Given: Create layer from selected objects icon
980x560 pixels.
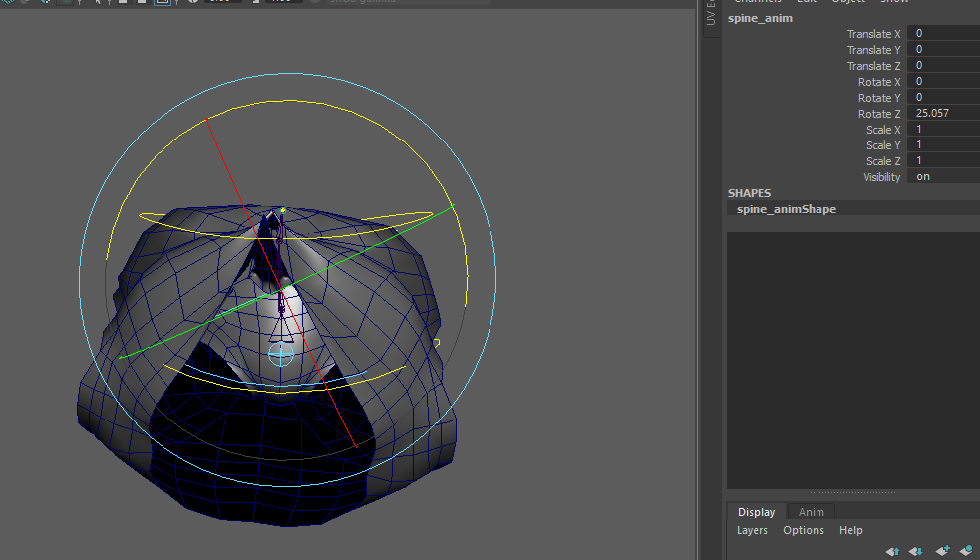Looking at the screenshot, I should (966, 550).
